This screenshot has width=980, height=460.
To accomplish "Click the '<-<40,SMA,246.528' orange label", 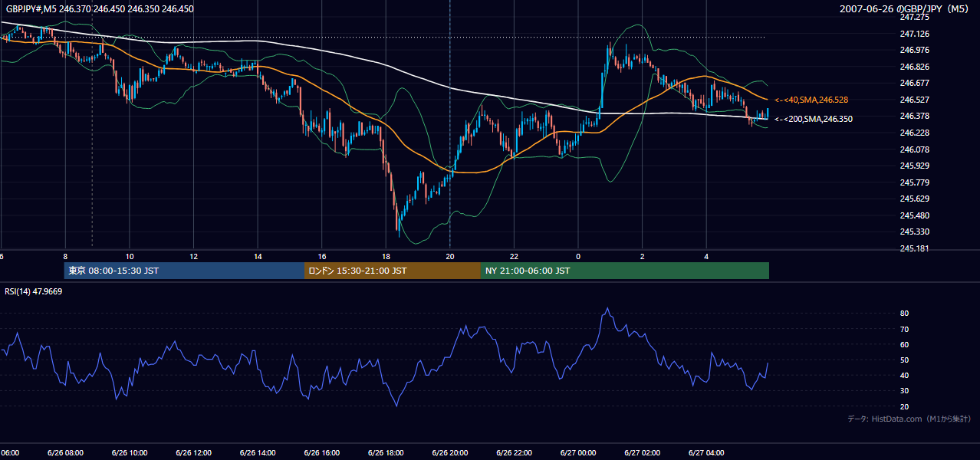I will coord(811,100).
